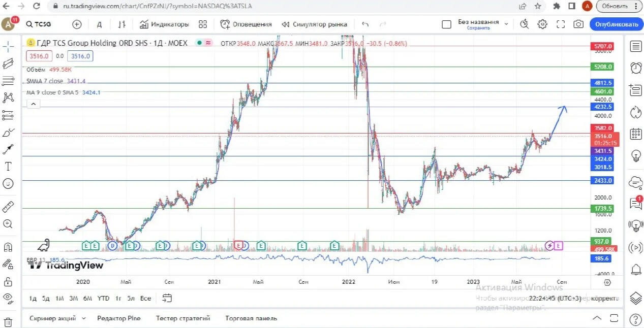Start Симулятор рынка bar replay
The image size is (644, 328).
(x=314, y=24)
